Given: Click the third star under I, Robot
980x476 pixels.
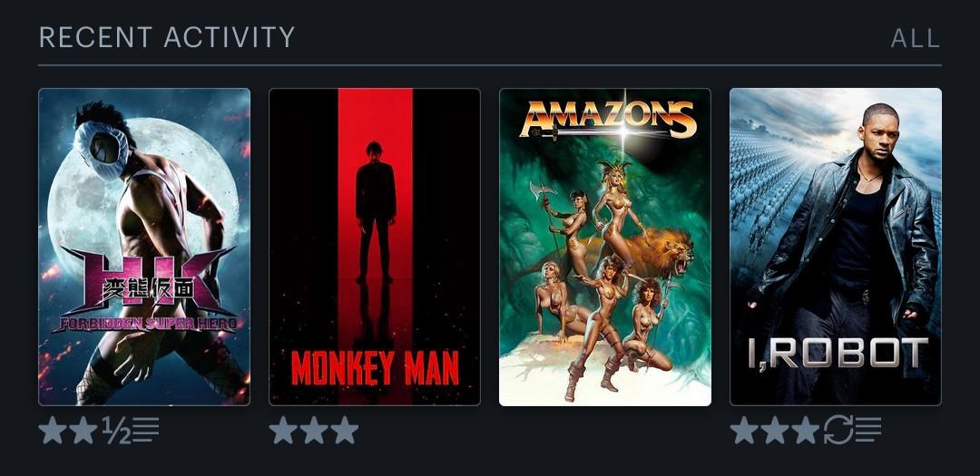Looking at the screenshot, I should pyautogui.click(x=805, y=431).
